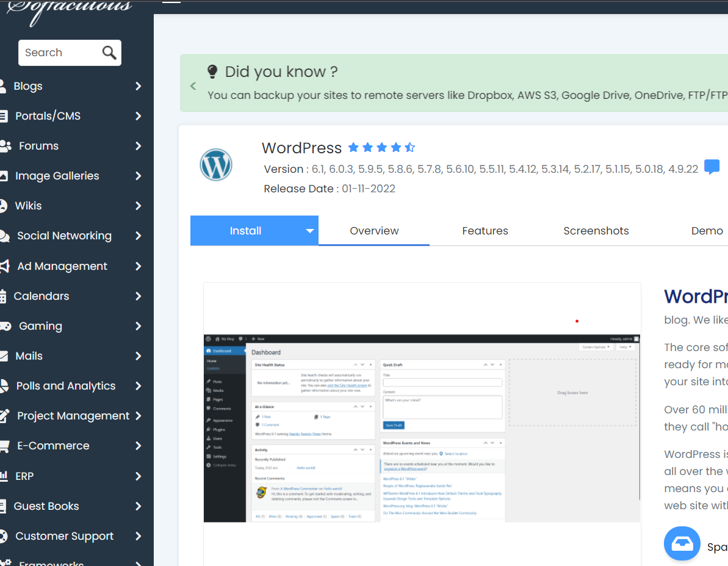
Task: Click the Install button
Action: (245, 231)
